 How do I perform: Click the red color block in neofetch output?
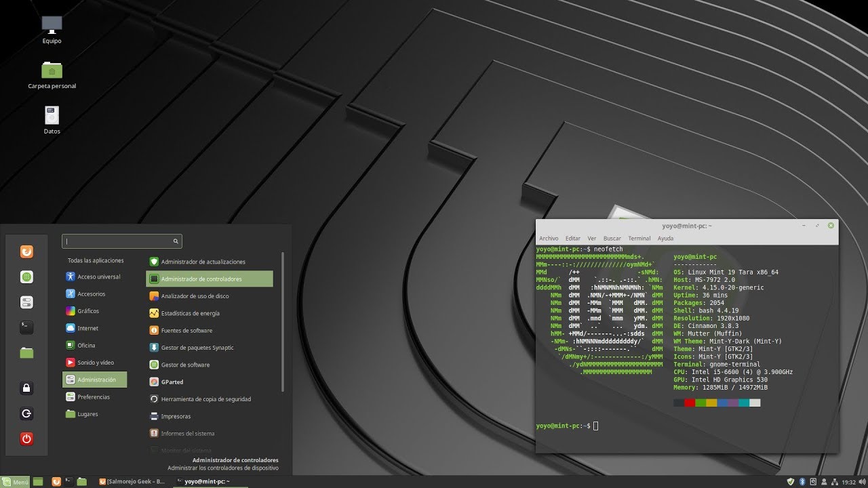[x=690, y=403]
